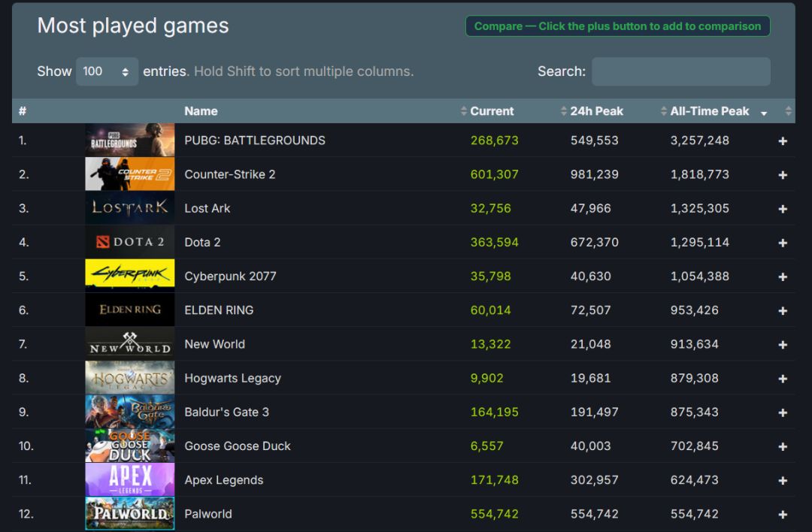812x532 pixels.
Task: Click all-time peak value 702,845
Action: pos(695,446)
